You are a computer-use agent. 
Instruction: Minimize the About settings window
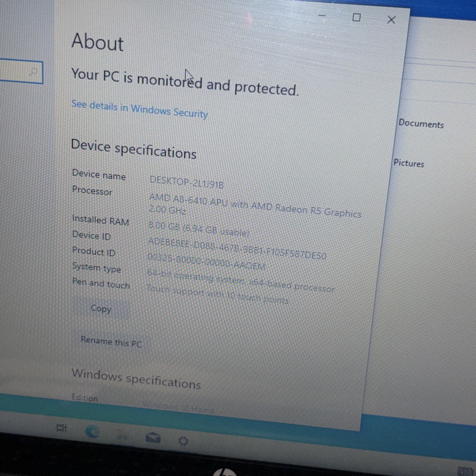322,15
